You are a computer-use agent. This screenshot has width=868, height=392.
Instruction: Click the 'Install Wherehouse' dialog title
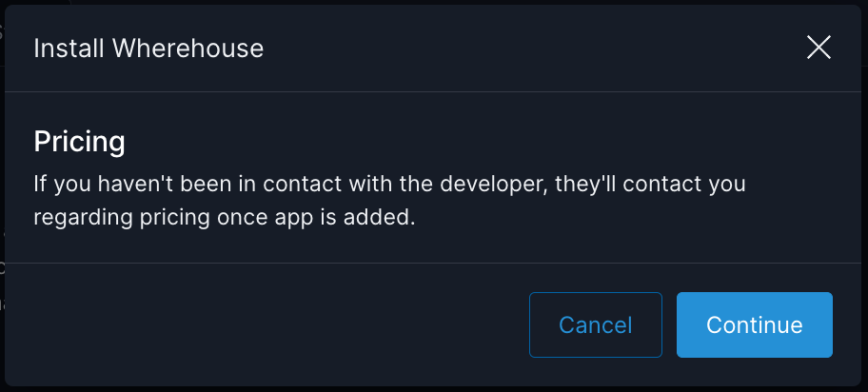[x=148, y=48]
